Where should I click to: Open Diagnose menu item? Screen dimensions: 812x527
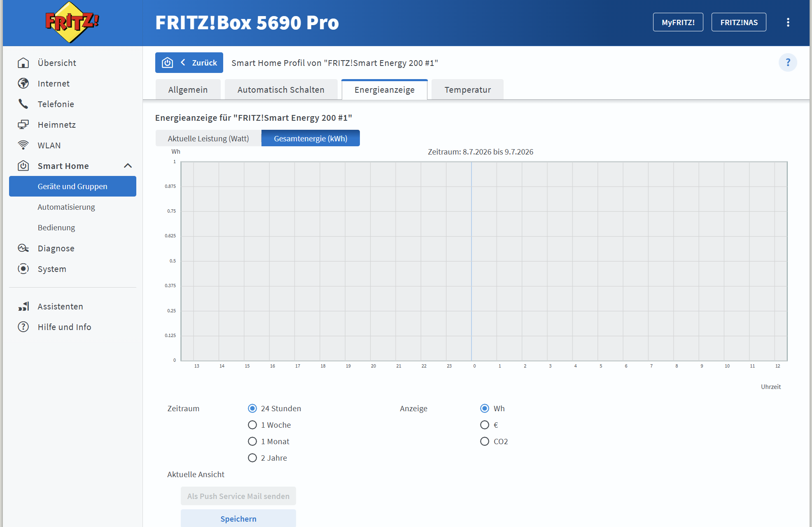click(72, 248)
